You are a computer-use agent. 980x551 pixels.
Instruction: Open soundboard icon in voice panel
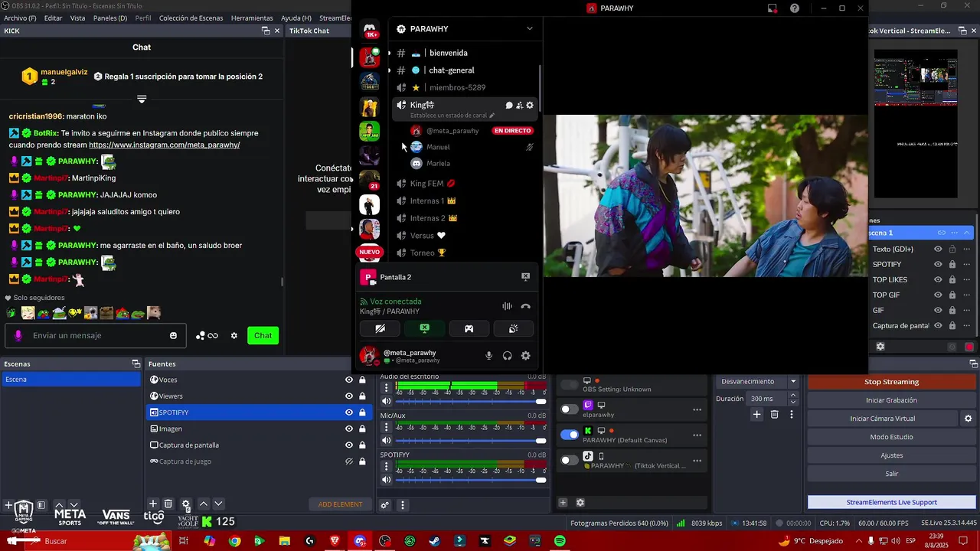point(513,328)
